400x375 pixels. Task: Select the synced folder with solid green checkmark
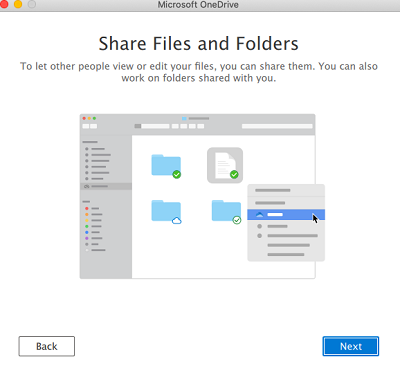point(166,166)
